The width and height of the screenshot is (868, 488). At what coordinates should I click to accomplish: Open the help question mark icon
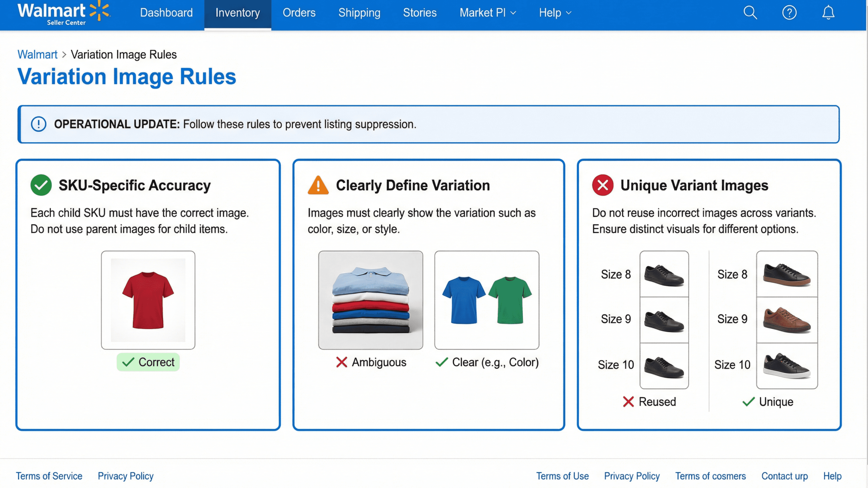[789, 13]
